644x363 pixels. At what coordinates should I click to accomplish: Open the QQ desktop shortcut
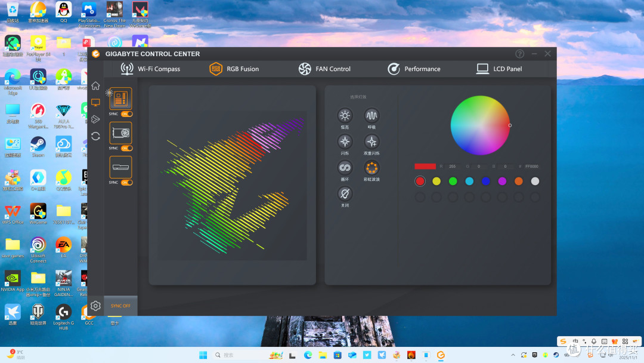[x=64, y=12]
